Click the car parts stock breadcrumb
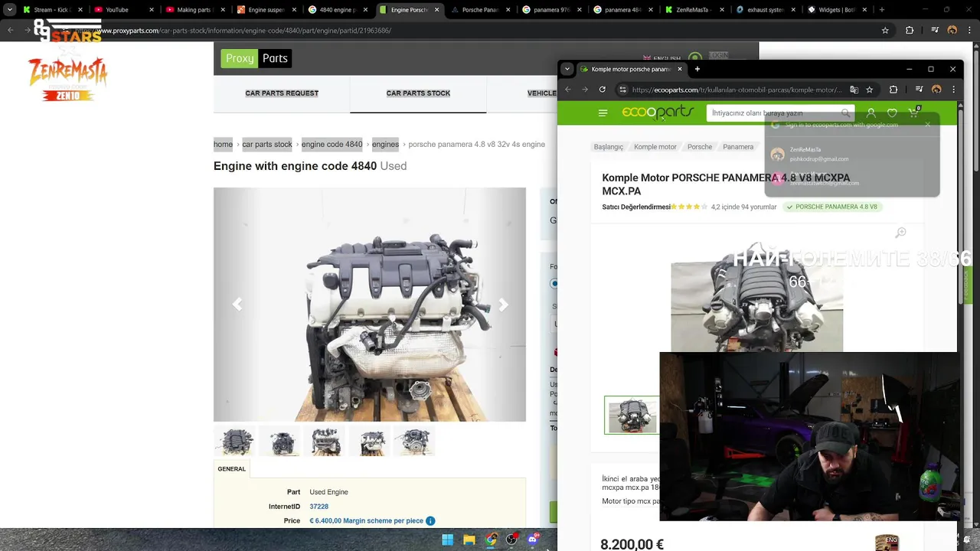 [x=267, y=144]
